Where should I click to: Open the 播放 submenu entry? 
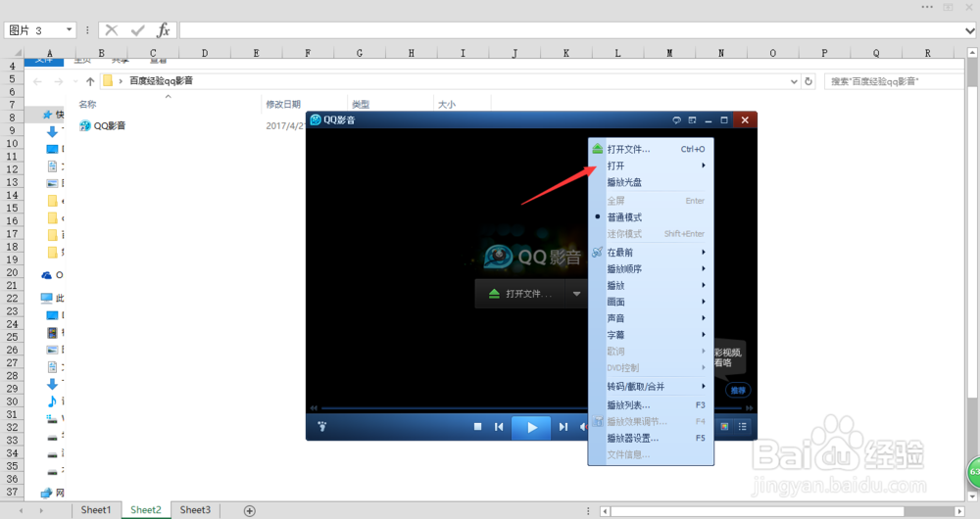click(651, 285)
